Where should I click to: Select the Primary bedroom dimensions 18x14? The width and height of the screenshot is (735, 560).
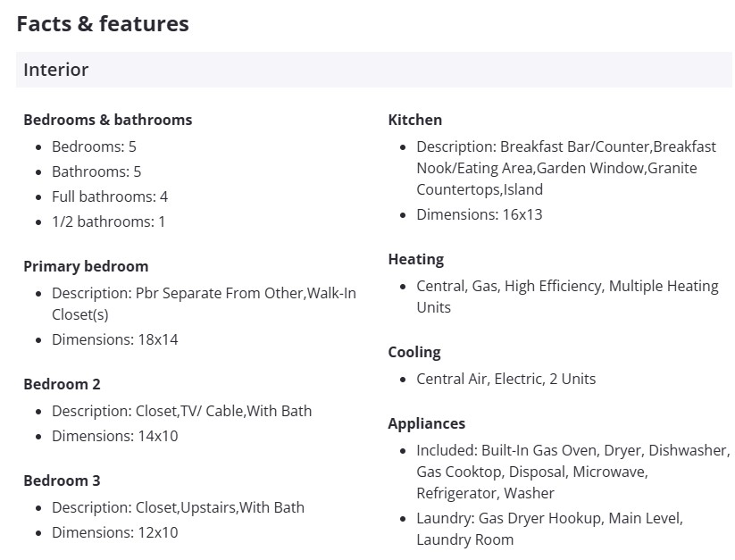[x=114, y=339]
